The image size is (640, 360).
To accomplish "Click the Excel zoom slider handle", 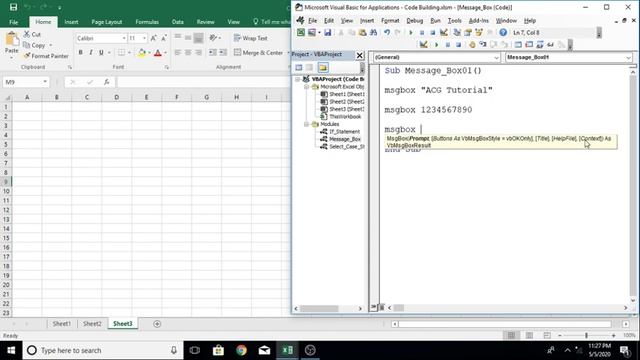I will click(x=586, y=336).
